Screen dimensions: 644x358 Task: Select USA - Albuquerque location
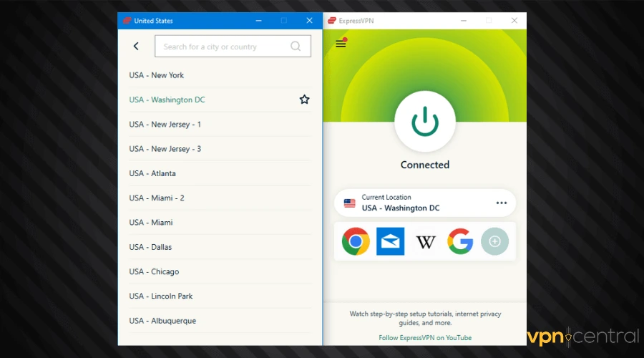pos(220,321)
